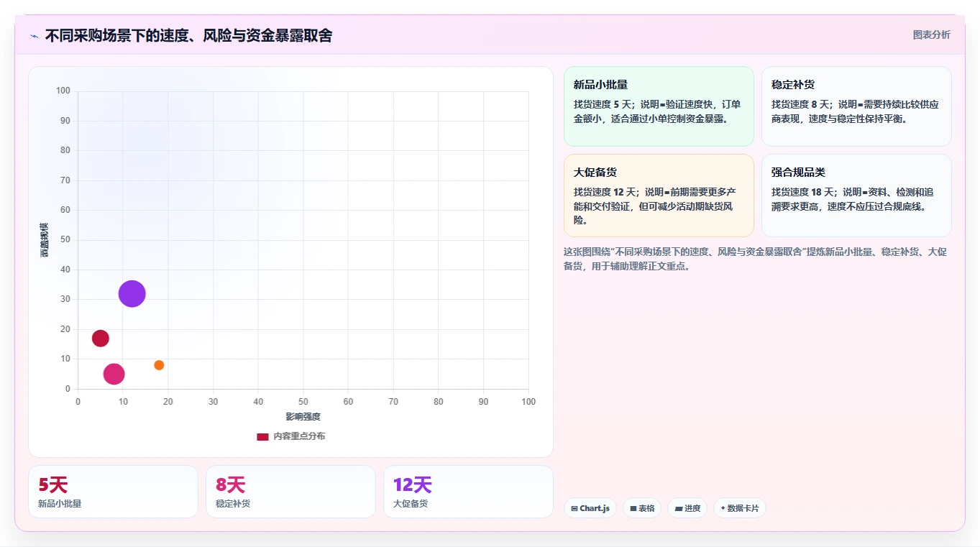Click the small orange bubble
The image size is (980, 547).
pos(159,365)
